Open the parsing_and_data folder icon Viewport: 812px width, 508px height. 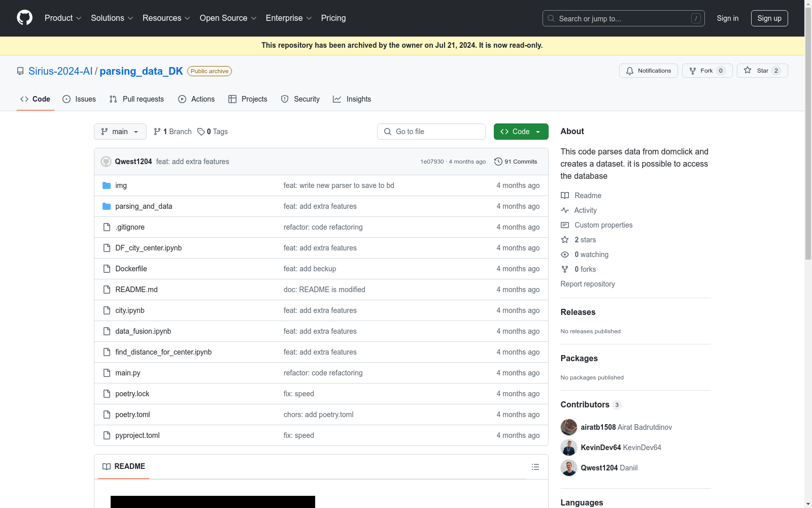107,206
